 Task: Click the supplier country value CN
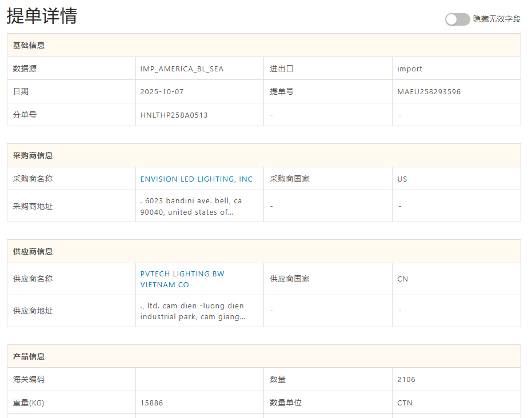(403, 279)
